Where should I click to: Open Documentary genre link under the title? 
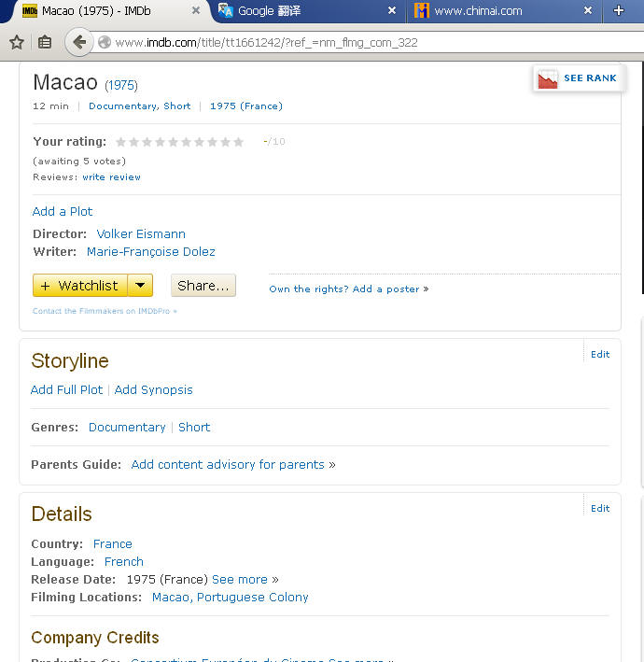pos(123,106)
